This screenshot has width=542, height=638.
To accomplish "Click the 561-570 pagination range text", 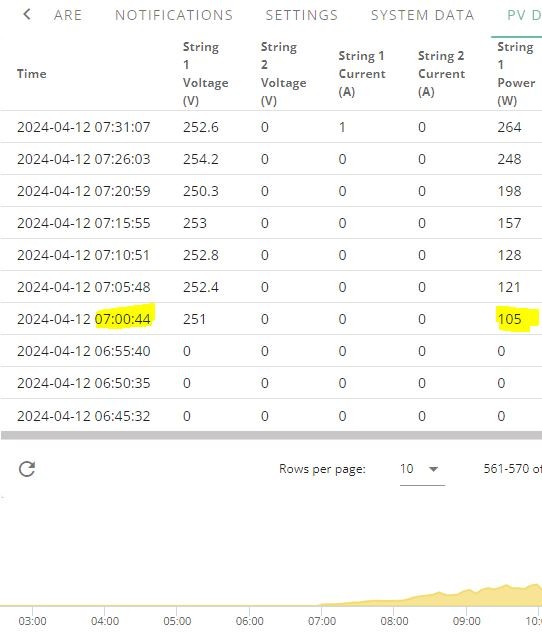I will pos(506,469).
